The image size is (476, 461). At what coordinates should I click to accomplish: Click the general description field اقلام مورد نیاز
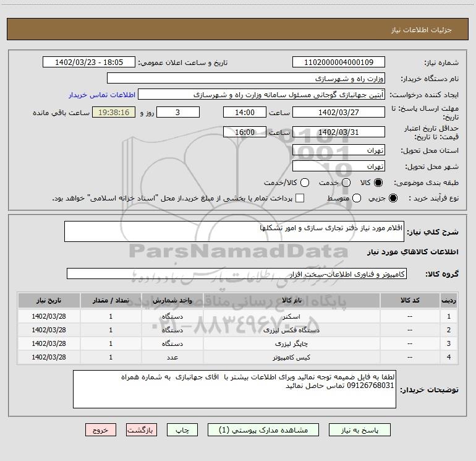pyautogui.click(x=234, y=231)
